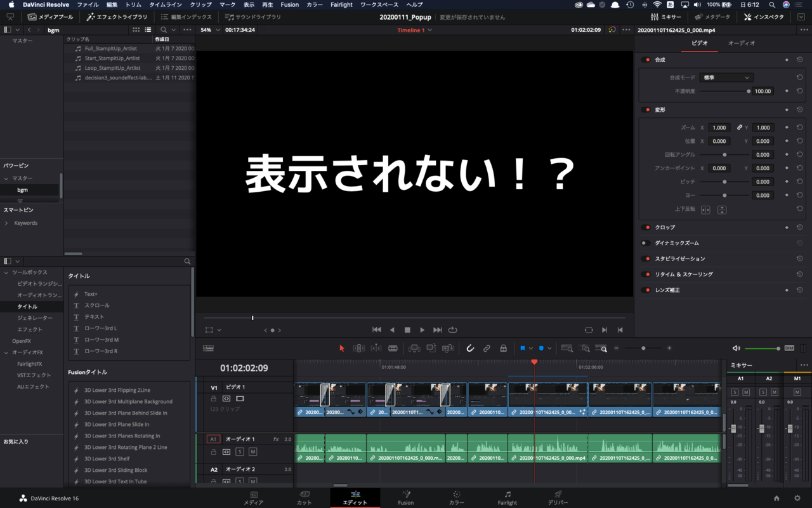Image resolution: width=812 pixels, height=508 pixels.
Task: Activate the Trim Edit mode tool
Action: (358, 348)
